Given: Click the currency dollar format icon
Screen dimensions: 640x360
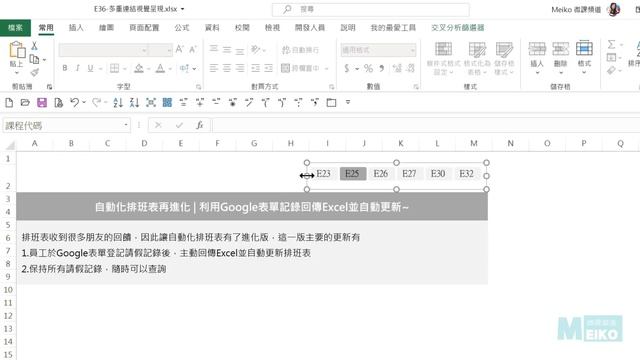Looking at the screenshot, I should (347, 68).
